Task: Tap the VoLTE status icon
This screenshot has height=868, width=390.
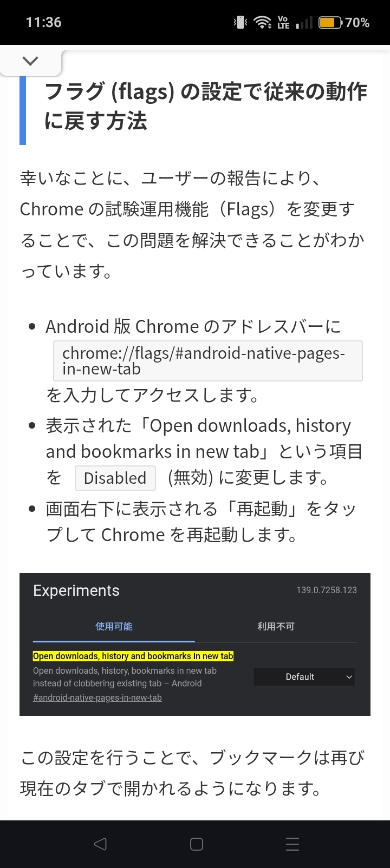Action: tap(283, 23)
